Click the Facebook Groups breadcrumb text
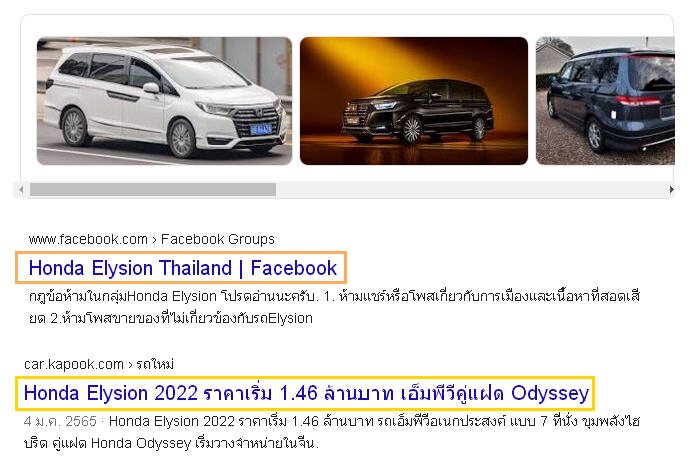 (x=218, y=239)
